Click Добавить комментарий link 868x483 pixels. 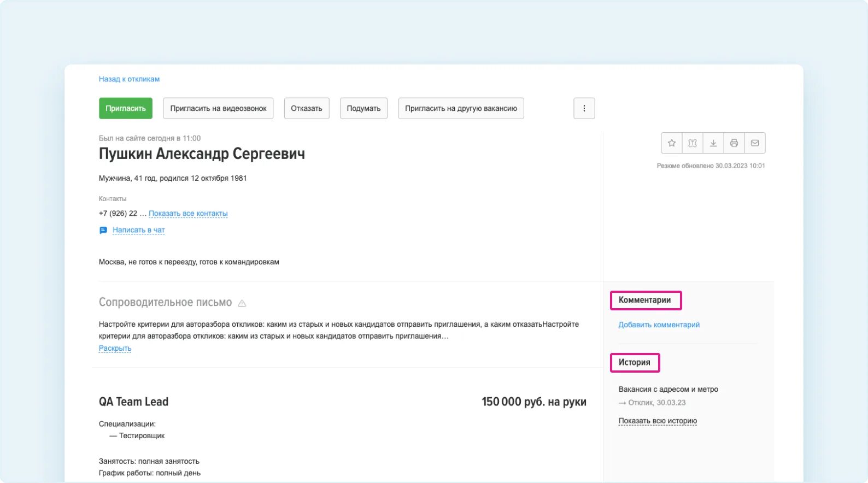click(659, 325)
